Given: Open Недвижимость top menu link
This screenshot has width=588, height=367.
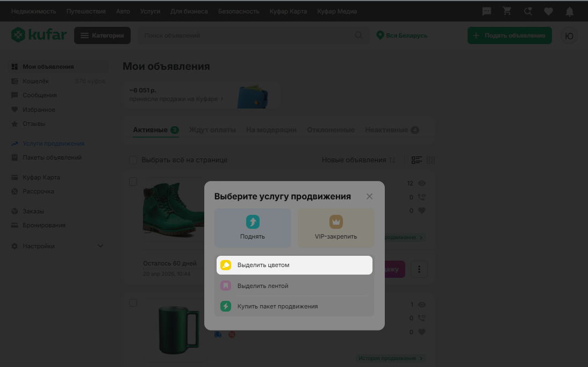Looking at the screenshot, I should coord(33,12).
